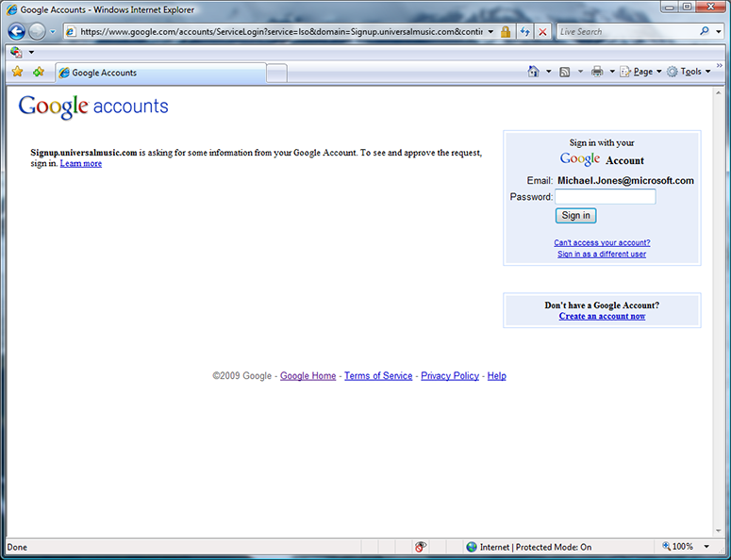Open the Tools menu dropdown
Viewport: 731px width, 560px height.
[689, 72]
